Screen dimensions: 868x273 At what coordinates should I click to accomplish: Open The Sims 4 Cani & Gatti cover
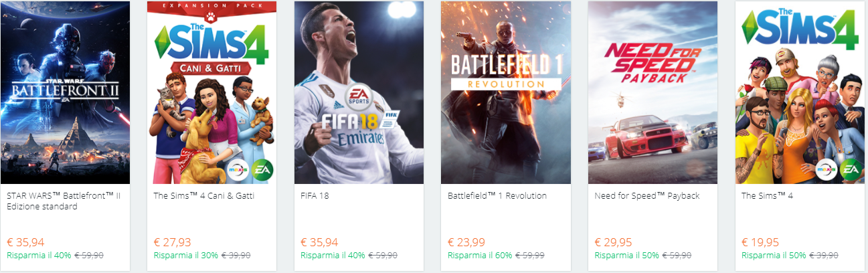[x=212, y=92]
